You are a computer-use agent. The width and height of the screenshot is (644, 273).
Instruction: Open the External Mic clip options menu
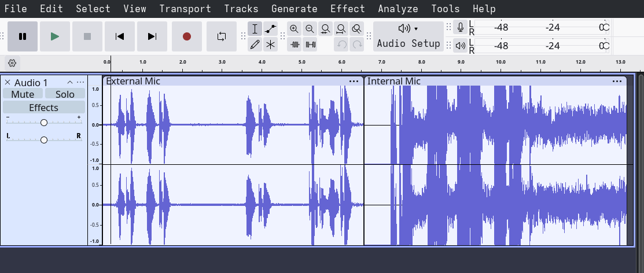354,82
